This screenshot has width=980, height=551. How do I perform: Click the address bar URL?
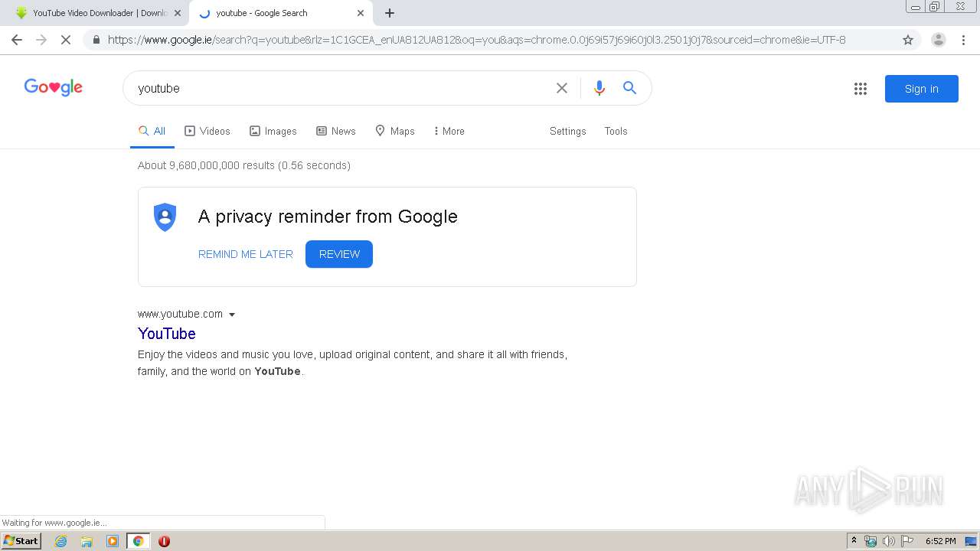[476, 40]
